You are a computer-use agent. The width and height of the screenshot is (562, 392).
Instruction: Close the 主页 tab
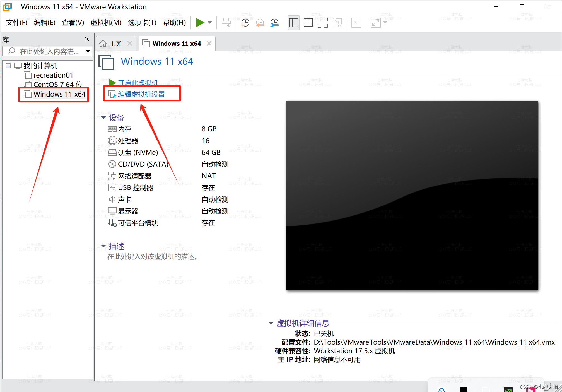[130, 44]
